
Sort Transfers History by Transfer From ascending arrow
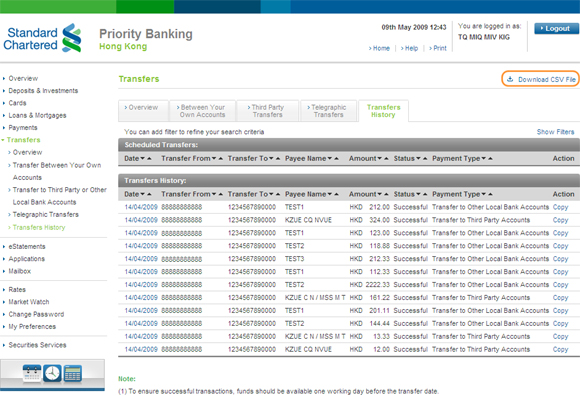point(221,194)
